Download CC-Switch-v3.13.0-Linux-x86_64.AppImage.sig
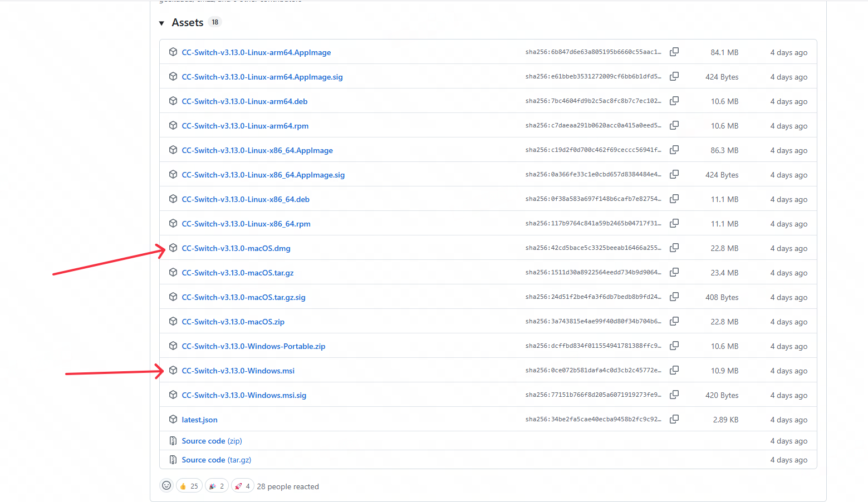 263,175
